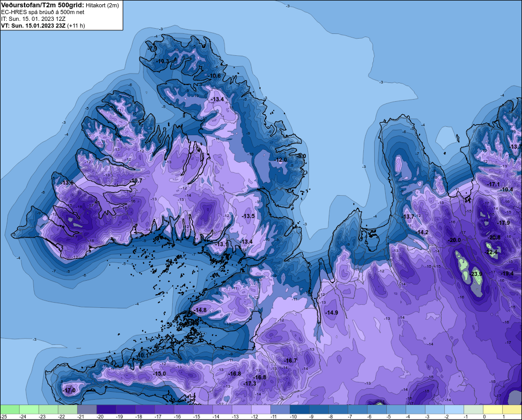Click the -10.1 temperature label
This screenshot has height=420, width=522.
(x=143, y=355)
